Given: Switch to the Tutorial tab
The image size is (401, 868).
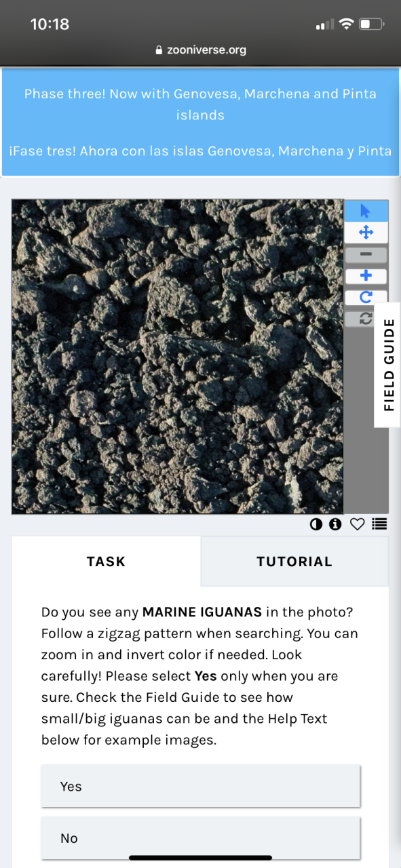Looking at the screenshot, I should [x=294, y=561].
